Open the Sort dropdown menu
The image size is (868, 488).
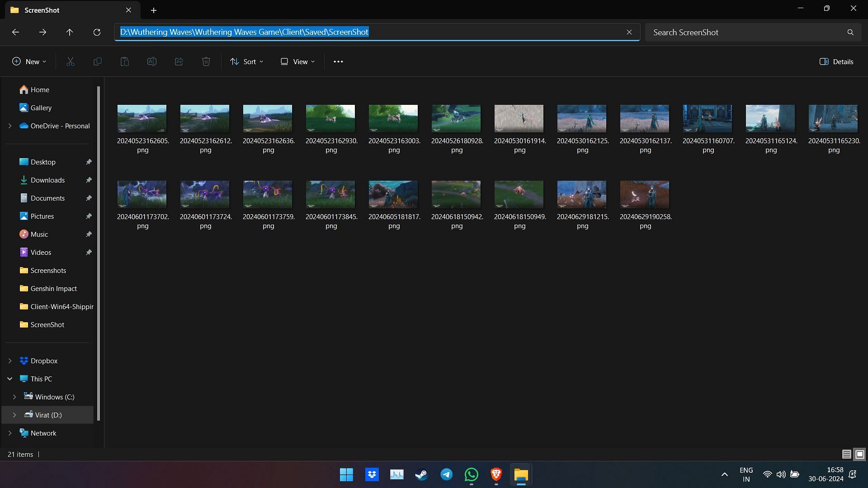click(246, 61)
